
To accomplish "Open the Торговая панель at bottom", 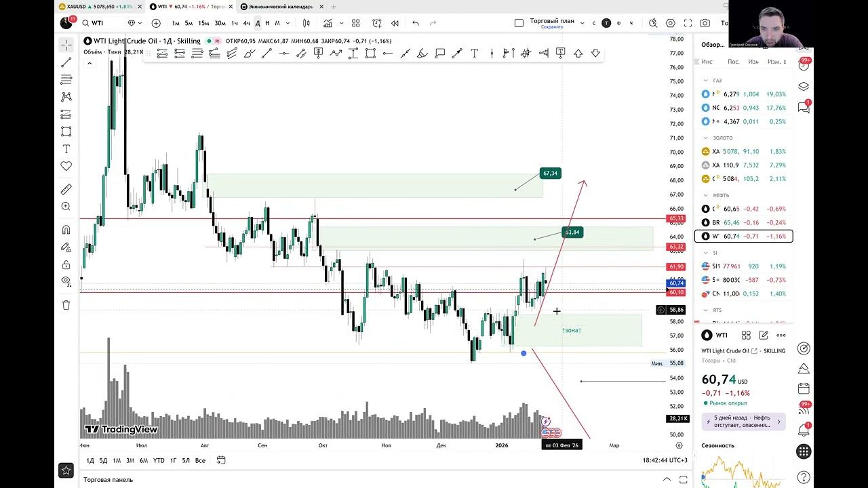I will [x=108, y=479].
